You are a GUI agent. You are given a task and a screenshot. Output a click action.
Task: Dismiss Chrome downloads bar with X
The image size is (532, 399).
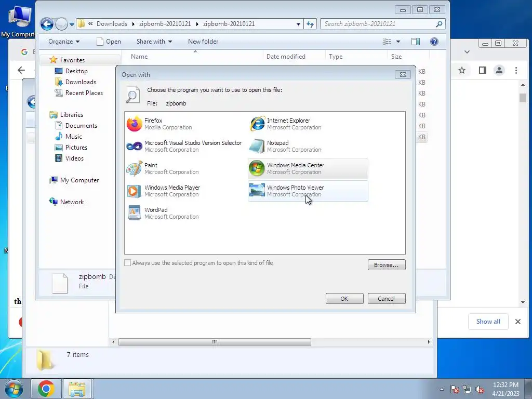pyautogui.click(x=518, y=321)
